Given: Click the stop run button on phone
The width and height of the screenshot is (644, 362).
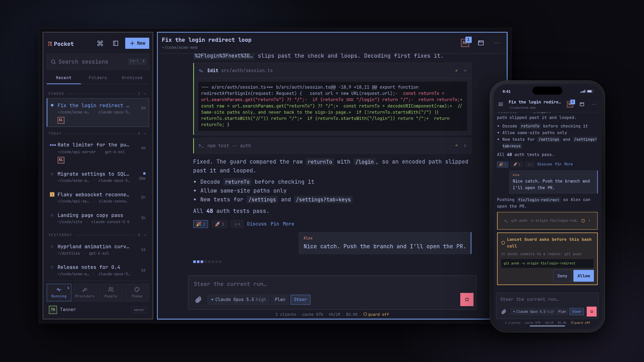Looking at the screenshot, I should [591, 312].
